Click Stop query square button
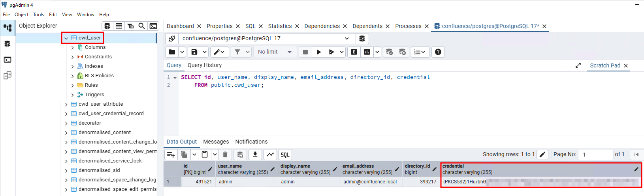This screenshot has height=196, width=644. pyautogui.click(x=305, y=52)
